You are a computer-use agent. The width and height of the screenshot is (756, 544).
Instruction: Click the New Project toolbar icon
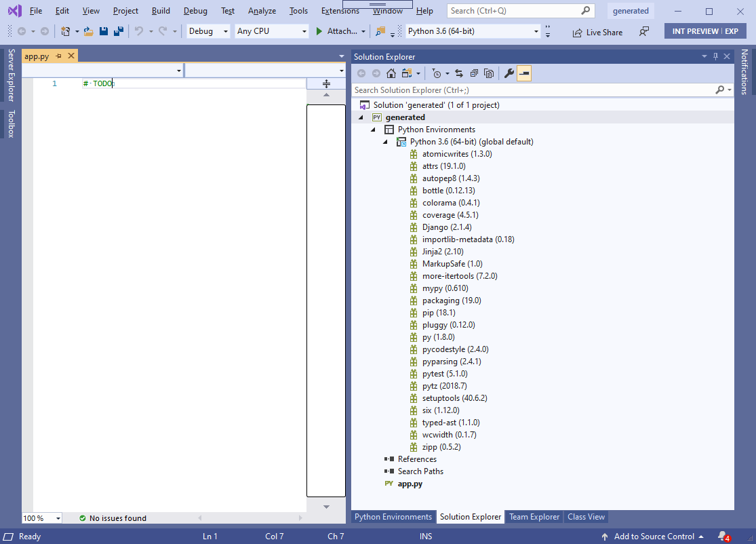pyautogui.click(x=66, y=31)
